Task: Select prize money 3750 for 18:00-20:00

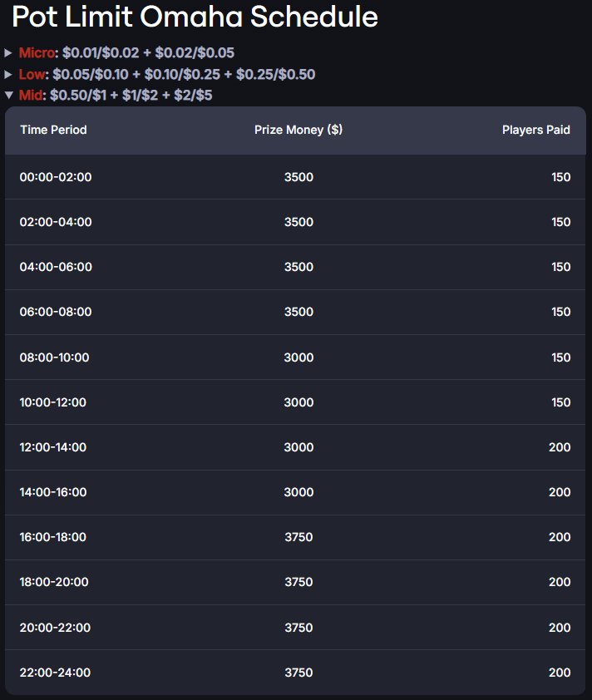Action: pos(298,582)
